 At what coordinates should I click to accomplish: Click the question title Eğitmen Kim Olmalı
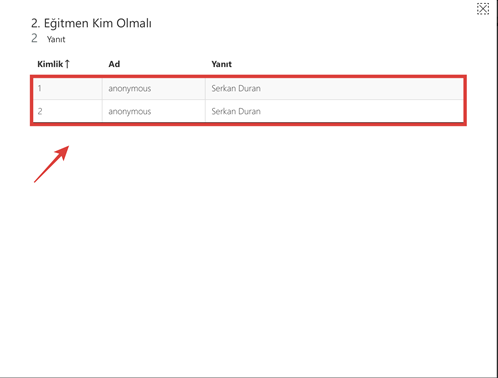[98, 23]
